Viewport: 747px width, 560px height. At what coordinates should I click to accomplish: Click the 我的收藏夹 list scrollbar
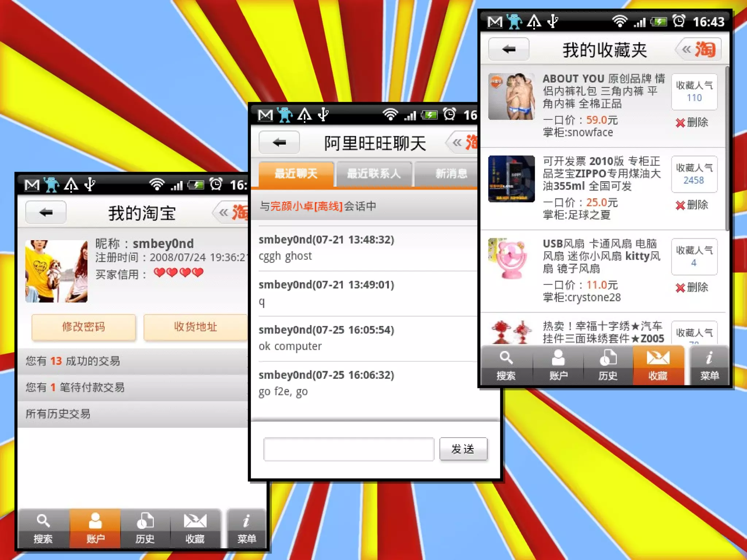(x=727, y=148)
